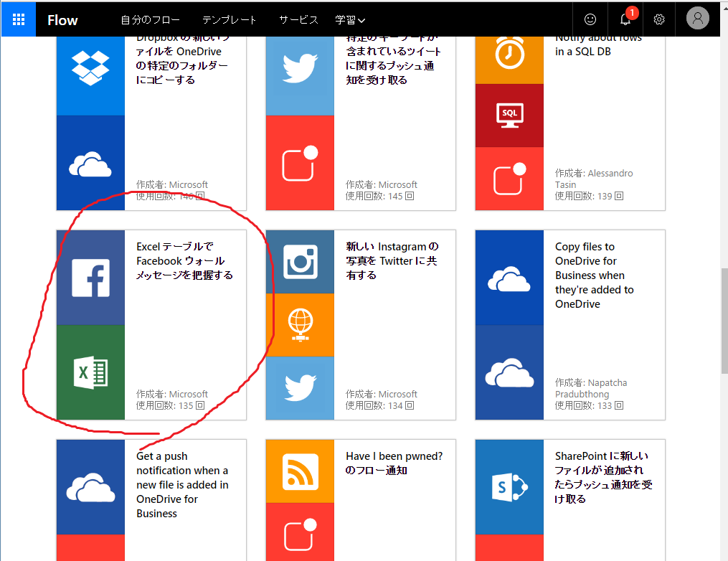Open the settings gear icon
Viewport: 728px width, 561px height.
click(659, 19)
